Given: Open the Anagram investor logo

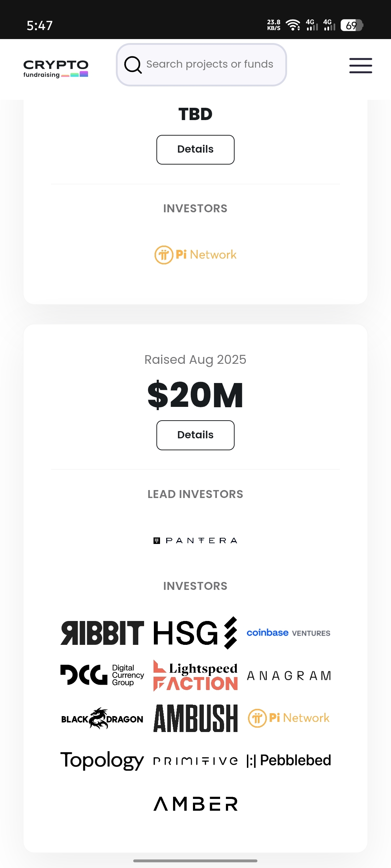Looking at the screenshot, I should point(289,676).
